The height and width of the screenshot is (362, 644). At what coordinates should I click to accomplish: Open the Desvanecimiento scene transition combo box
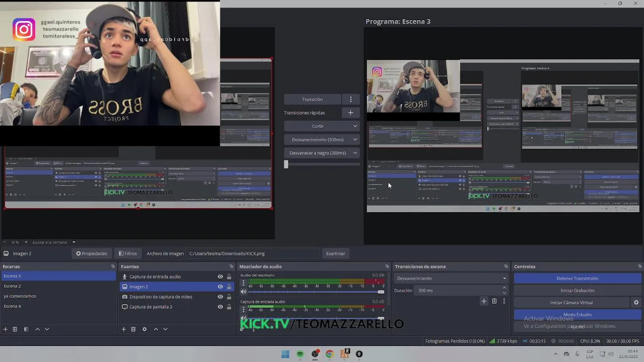451,279
